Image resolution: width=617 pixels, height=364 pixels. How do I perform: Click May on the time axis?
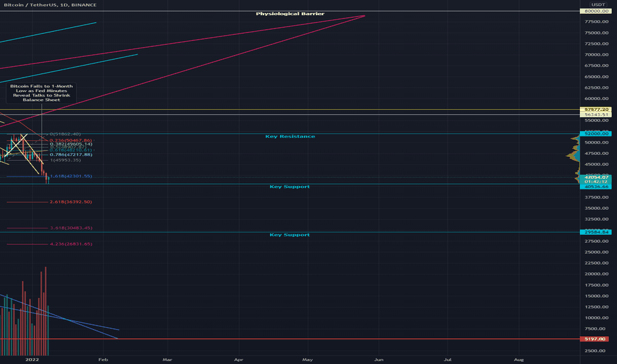[x=307, y=359]
